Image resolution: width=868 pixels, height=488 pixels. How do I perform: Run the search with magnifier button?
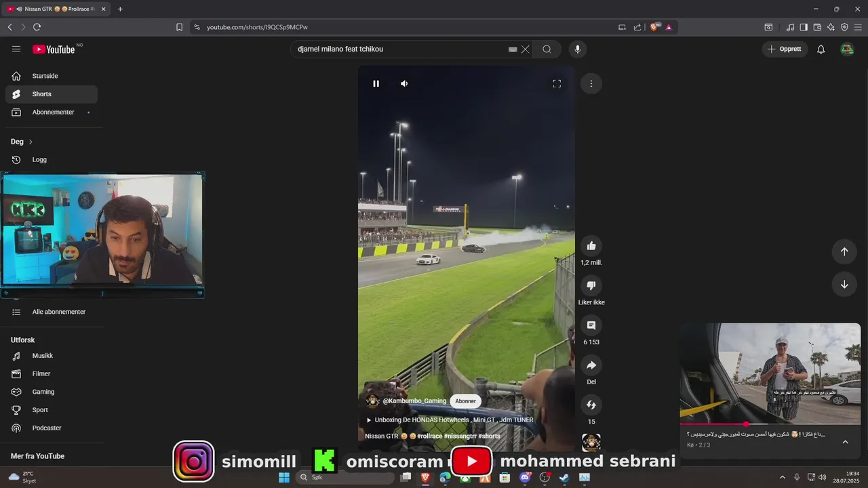coord(547,49)
